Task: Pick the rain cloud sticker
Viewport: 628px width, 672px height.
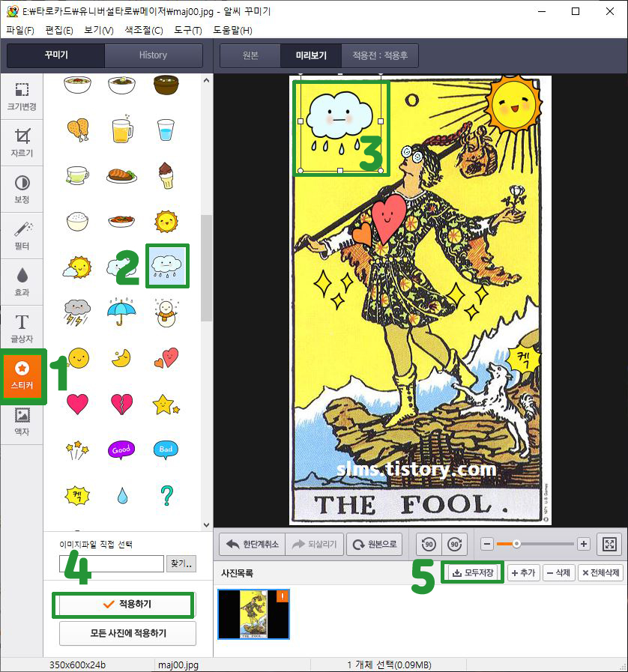Action: [x=167, y=266]
